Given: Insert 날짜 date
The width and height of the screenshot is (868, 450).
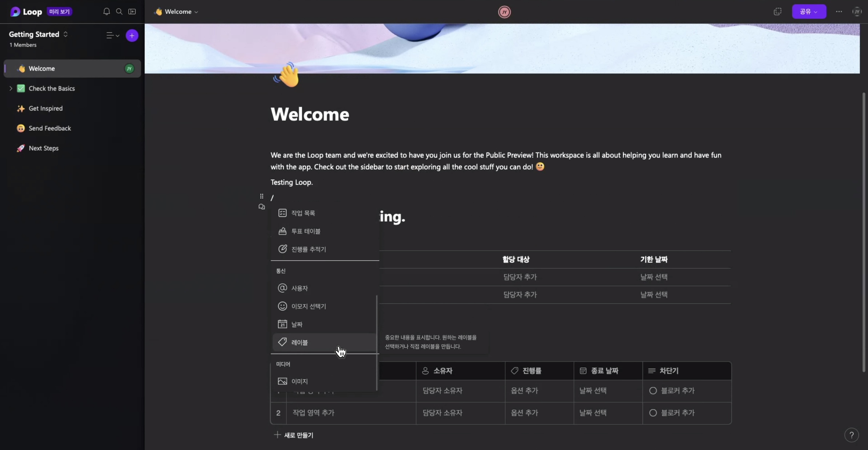Looking at the screenshot, I should click(325, 324).
